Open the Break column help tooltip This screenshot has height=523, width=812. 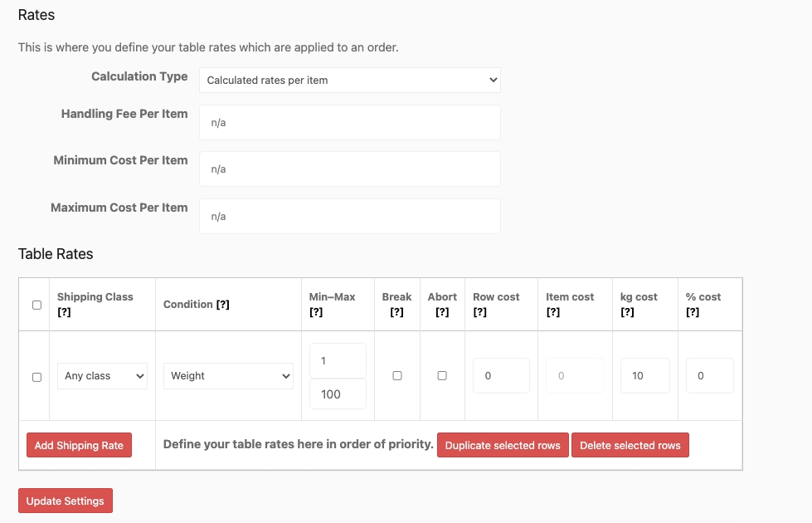(x=396, y=312)
